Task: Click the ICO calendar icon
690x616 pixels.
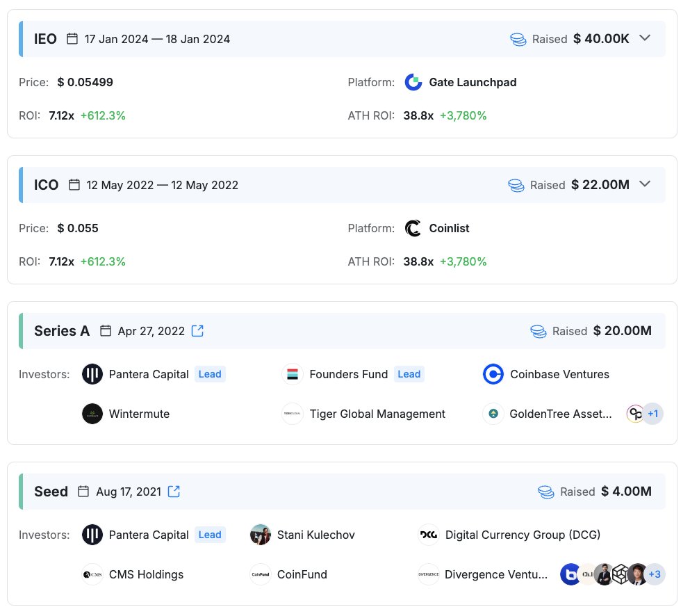Action: coord(74,184)
